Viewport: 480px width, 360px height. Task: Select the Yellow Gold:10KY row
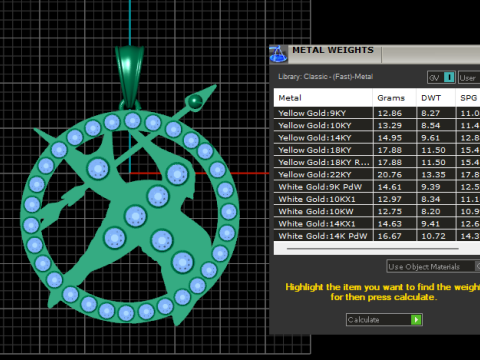click(x=377, y=125)
